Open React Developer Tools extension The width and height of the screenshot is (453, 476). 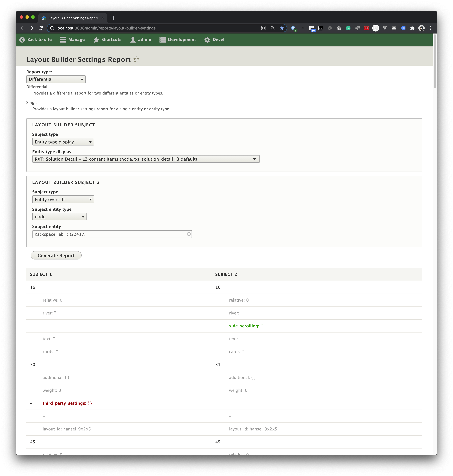[376, 28]
